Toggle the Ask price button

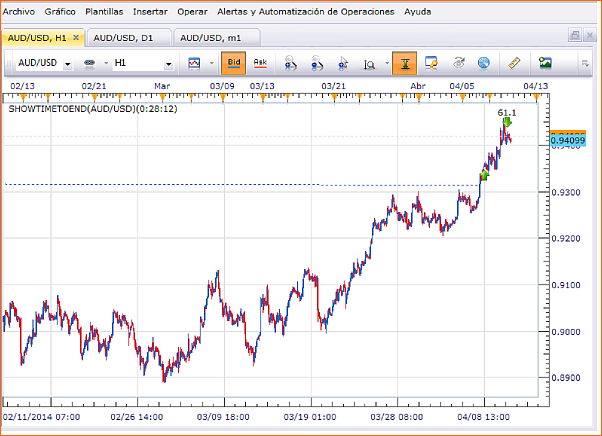point(260,63)
